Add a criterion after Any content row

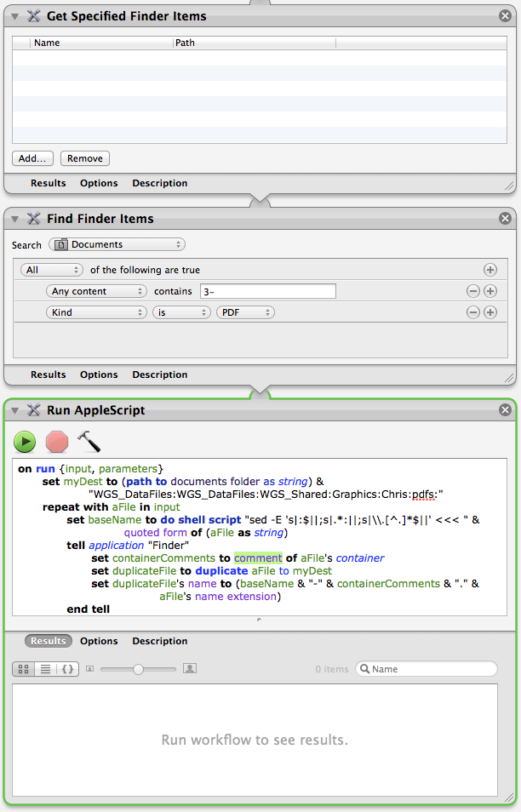pos(490,291)
